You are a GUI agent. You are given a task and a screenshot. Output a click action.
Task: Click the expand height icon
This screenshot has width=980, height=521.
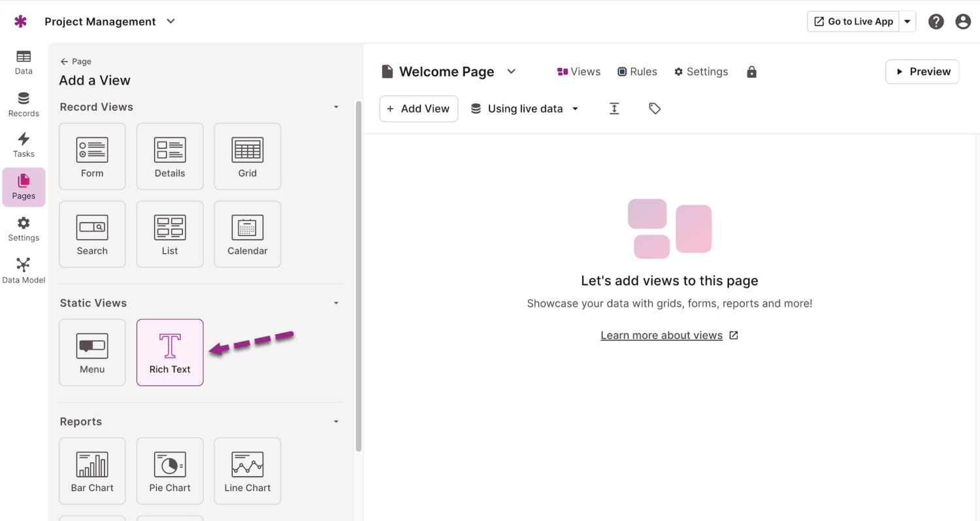click(x=614, y=109)
